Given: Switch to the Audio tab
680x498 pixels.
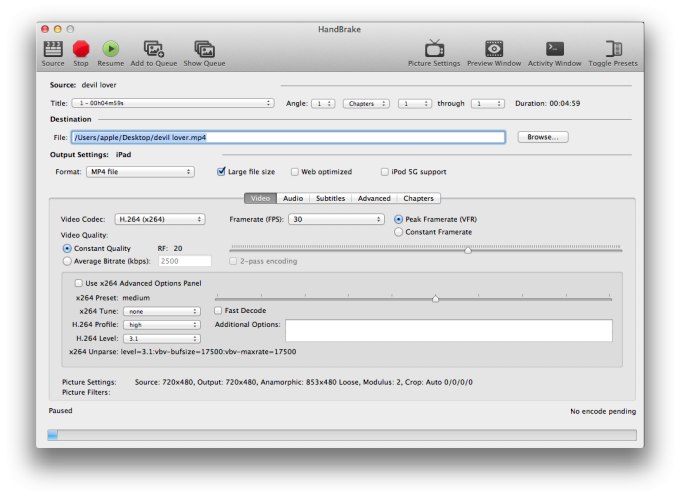Looking at the screenshot, I should click(x=293, y=198).
